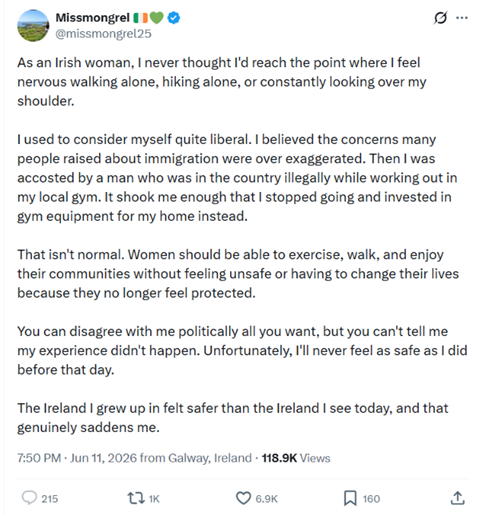Screen dimensions: 488x515
Task: Open the three-dot more options menu
Action: (x=462, y=18)
